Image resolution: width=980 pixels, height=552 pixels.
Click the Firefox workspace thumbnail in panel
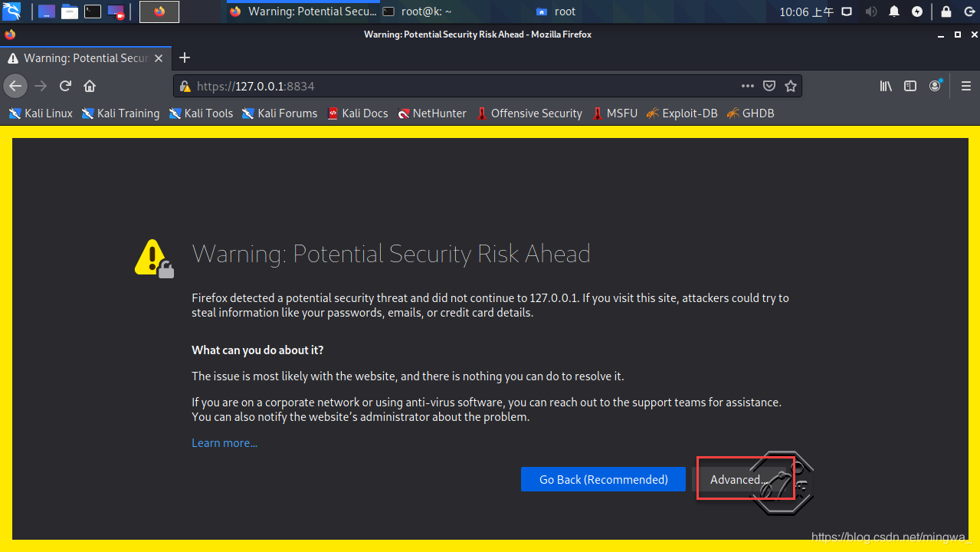coord(159,11)
